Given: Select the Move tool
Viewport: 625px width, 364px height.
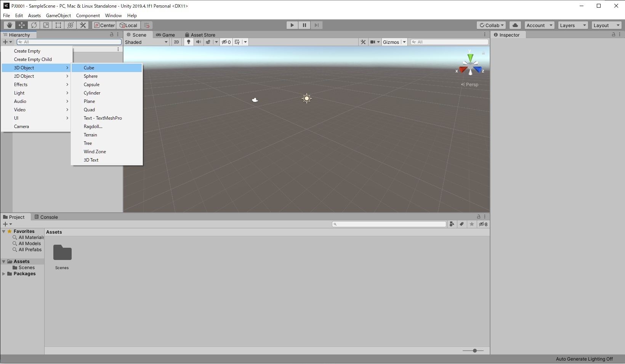Looking at the screenshot, I should [x=22, y=25].
